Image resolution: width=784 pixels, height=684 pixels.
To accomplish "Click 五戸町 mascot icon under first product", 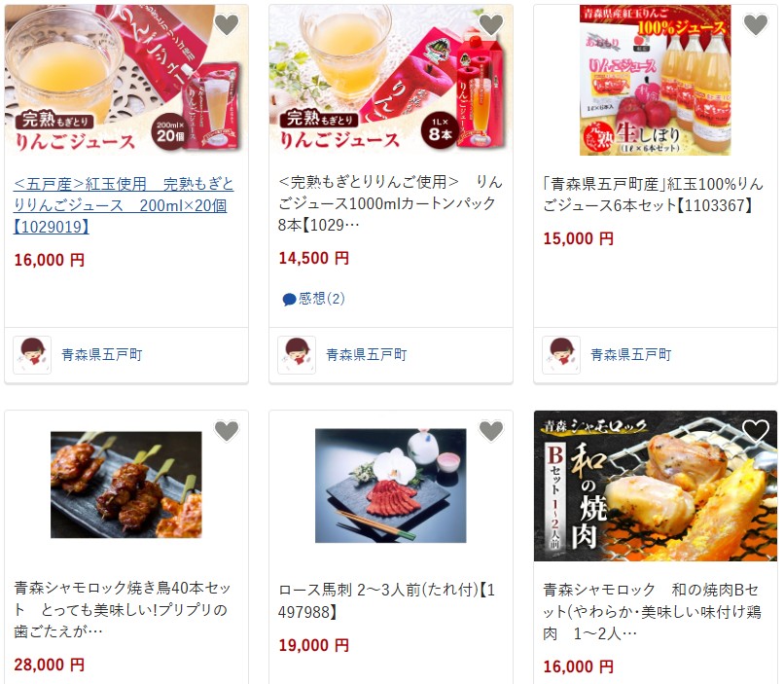I will 32,355.
